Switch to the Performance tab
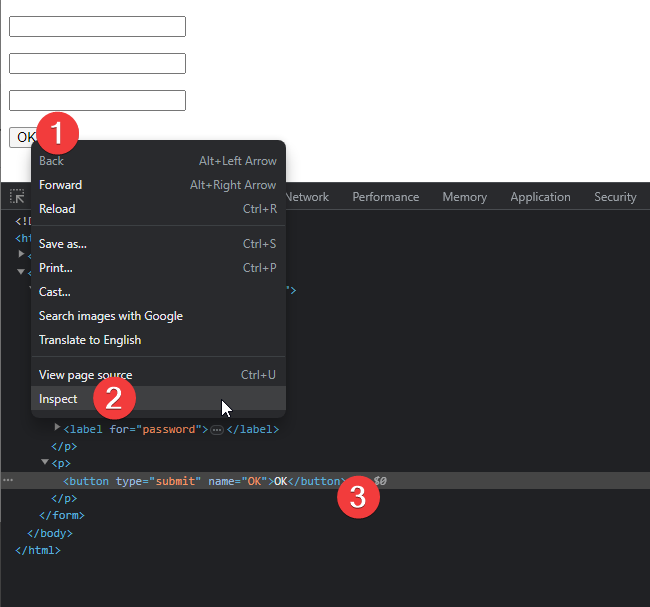The height and width of the screenshot is (607, 650). [385, 197]
